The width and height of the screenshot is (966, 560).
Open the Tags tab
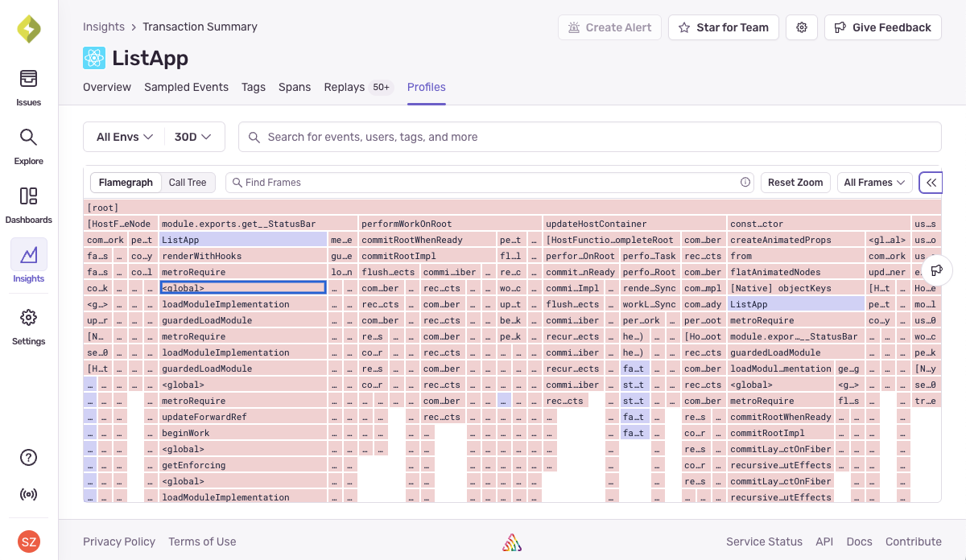(253, 87)
